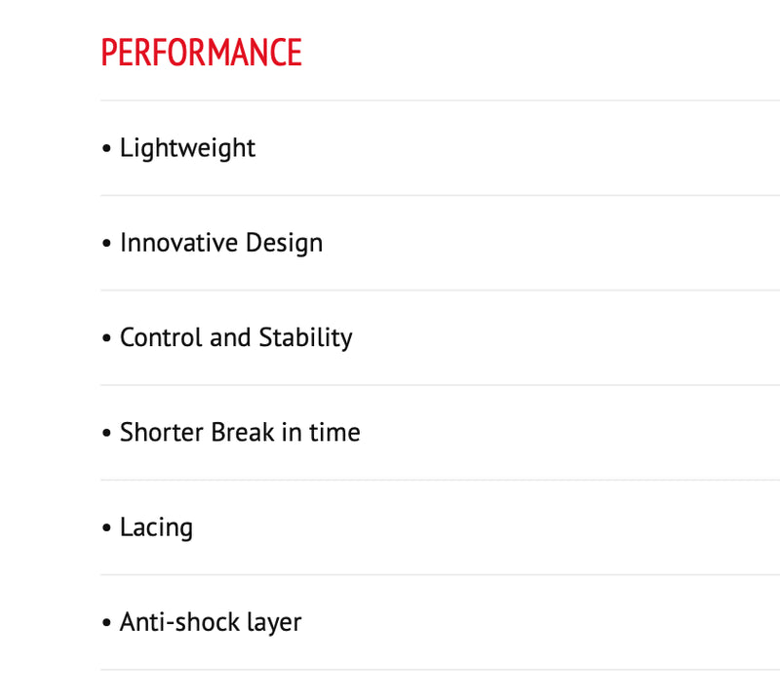Click the separator line beneath Innovative Design

tap(439, 290)
